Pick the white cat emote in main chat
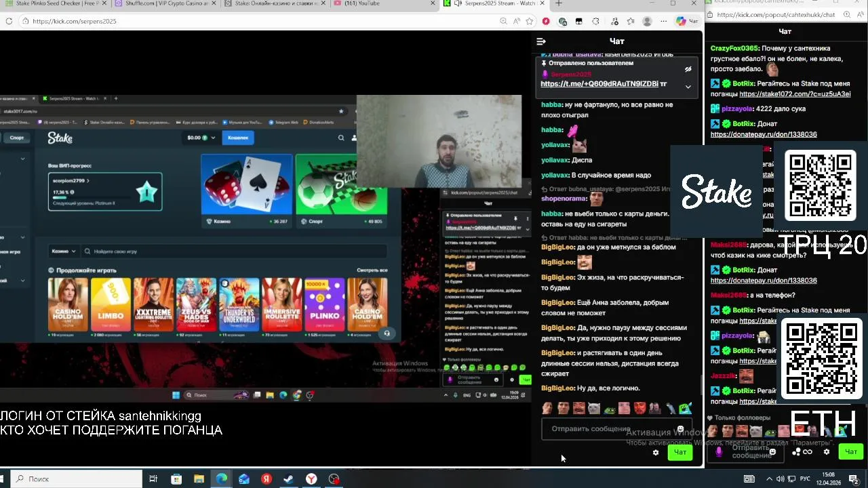The width and height of the screenshot is (868, 488). (x=594, y=408)
